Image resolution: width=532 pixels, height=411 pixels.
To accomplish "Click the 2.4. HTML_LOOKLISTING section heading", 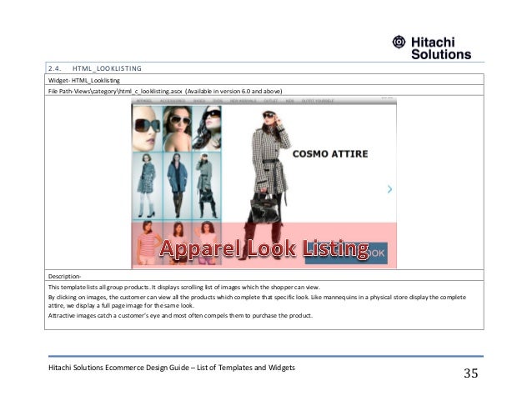I will [x=95, y=68].
